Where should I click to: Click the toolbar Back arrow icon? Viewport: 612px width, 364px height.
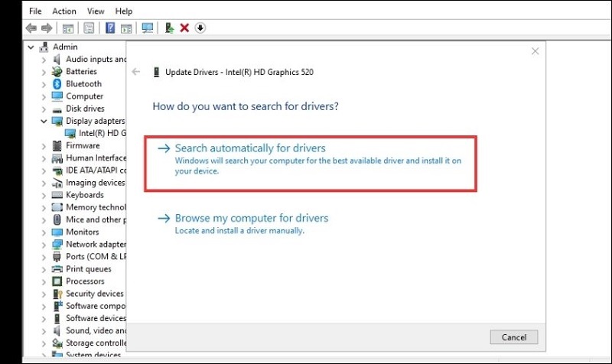coord(31,28)
